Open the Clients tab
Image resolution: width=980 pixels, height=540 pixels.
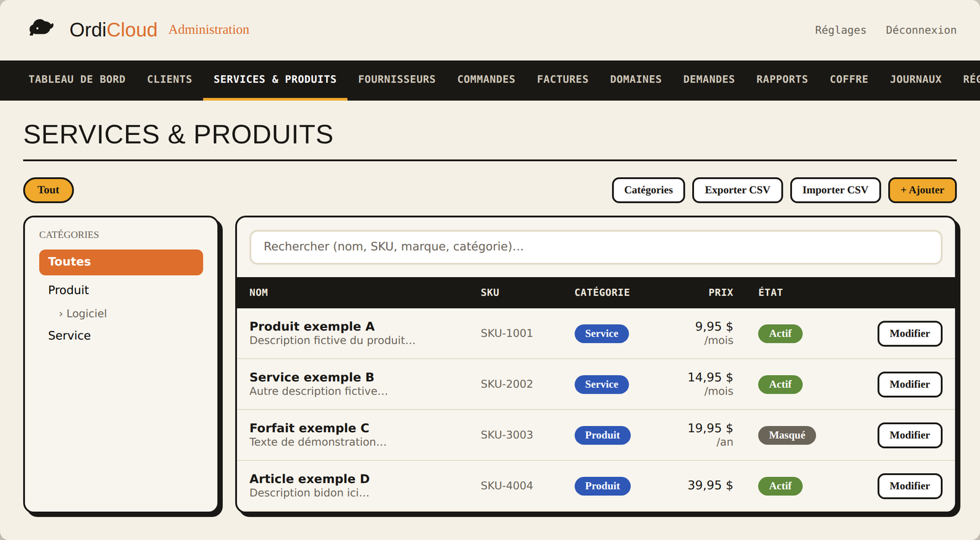pyautogui.click(x=170, y=80)
